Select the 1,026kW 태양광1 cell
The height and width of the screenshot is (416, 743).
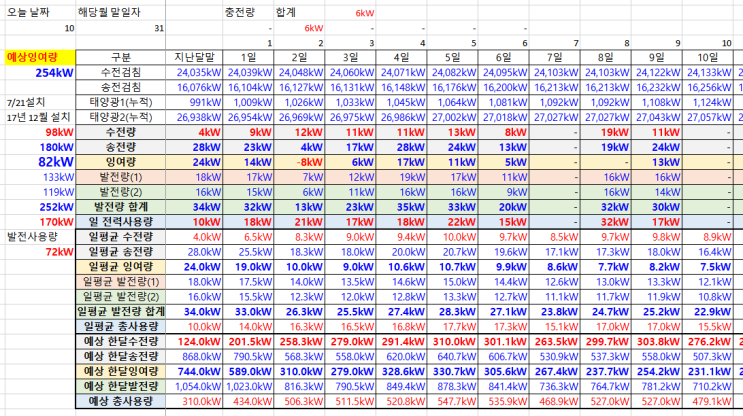point(299,102)
